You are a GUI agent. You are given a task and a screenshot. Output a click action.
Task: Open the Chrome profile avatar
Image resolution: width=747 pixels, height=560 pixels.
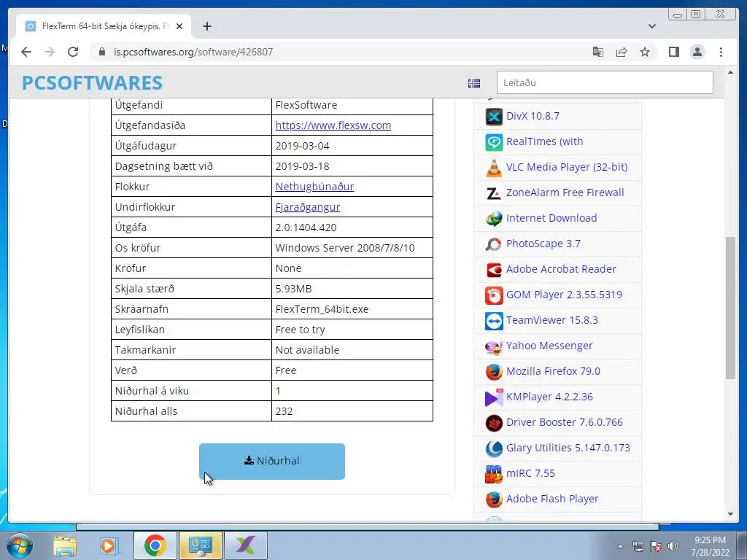click(697, 52)
